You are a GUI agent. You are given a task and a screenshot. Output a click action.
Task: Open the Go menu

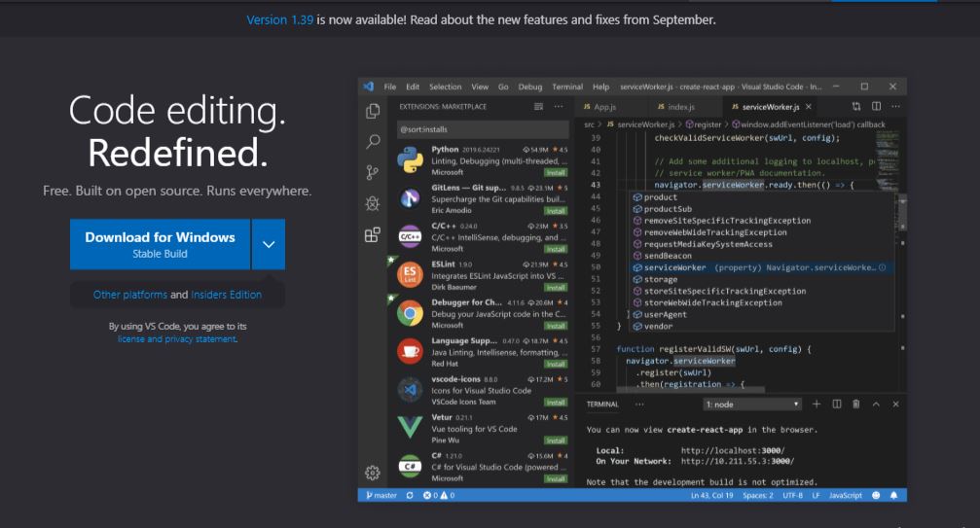tap(503, 87)
